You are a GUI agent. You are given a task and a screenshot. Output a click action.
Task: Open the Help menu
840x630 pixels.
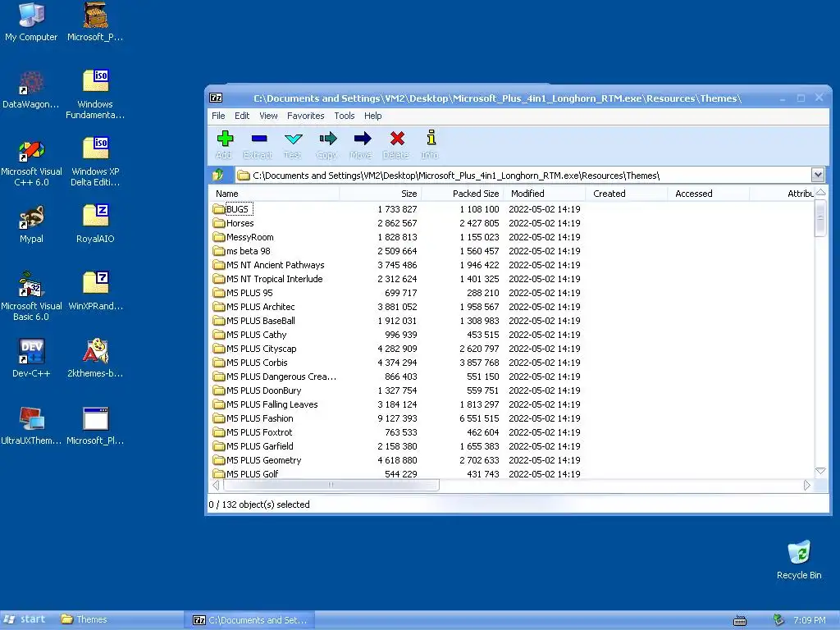(373, 116)
